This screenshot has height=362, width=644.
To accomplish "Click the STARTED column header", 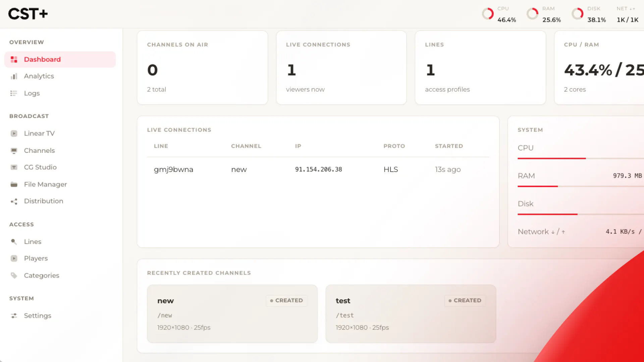I will (449, 146).
